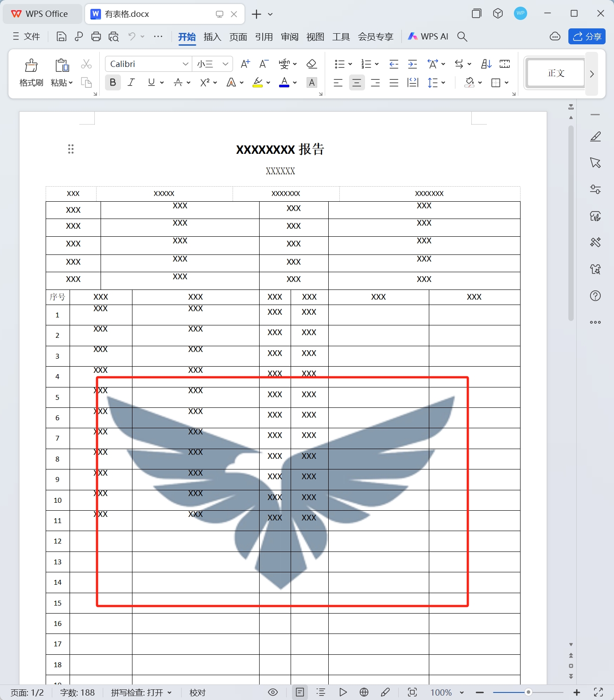This screenshot has height=700, width=614.
Task: Select the 正文 style button
Action: (x=556, y=73)
